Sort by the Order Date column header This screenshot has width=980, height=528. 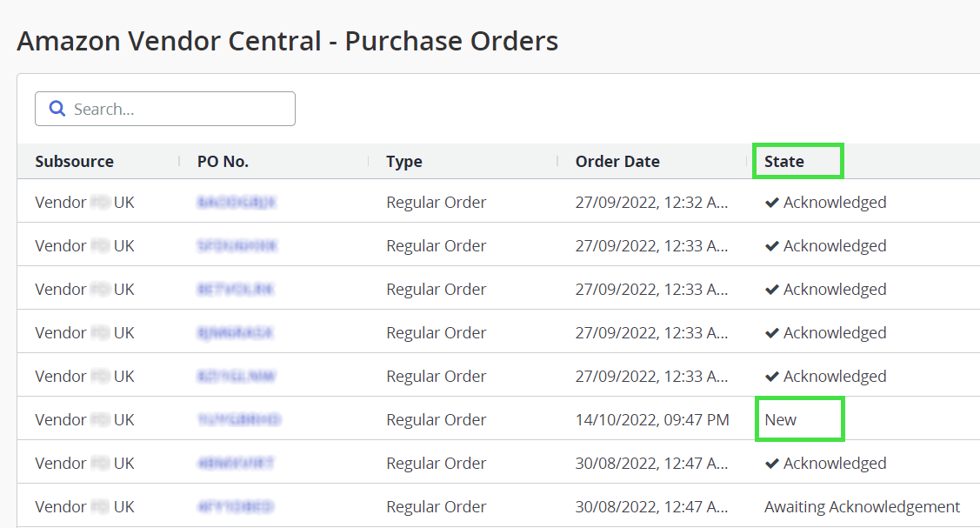617,162
